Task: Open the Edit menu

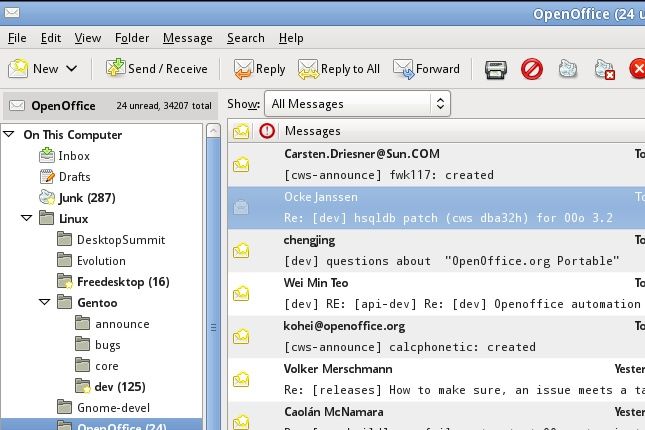Action: click(x=51, y=38)
